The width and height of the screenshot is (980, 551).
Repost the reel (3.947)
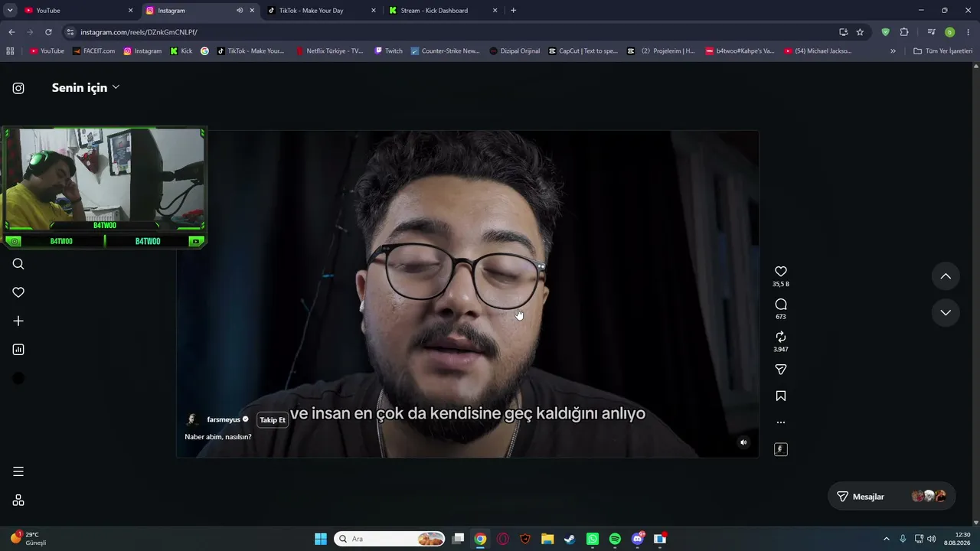(781, 337)
